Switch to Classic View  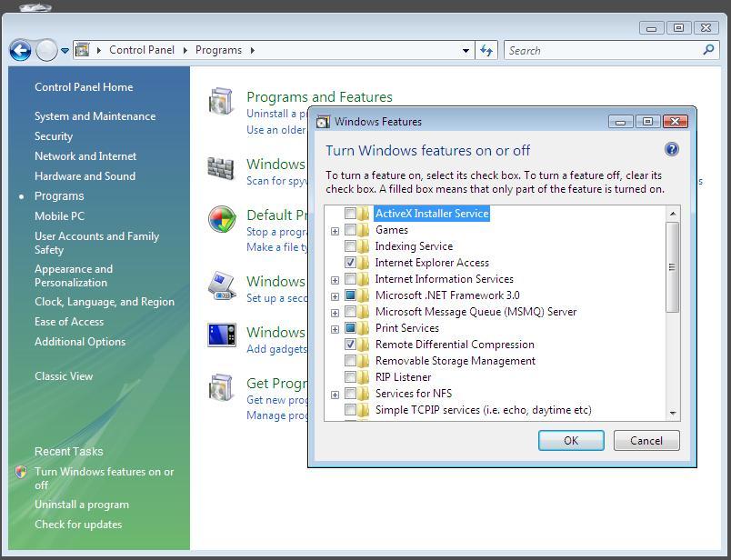coord(64,376)
